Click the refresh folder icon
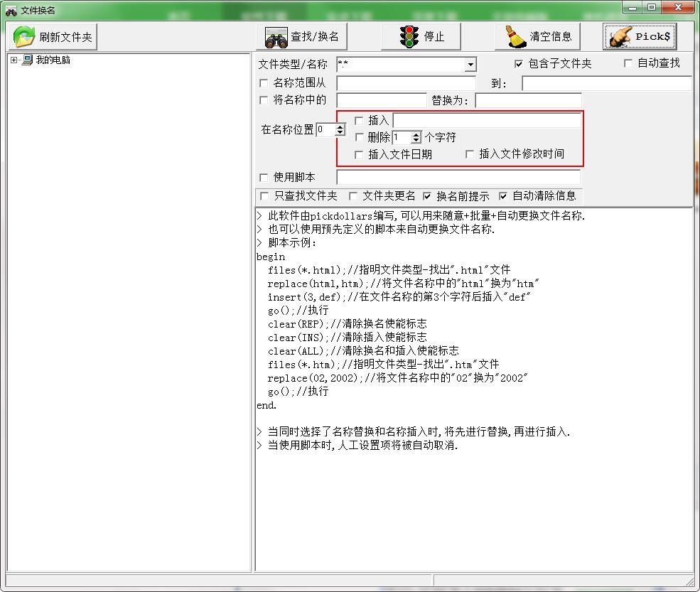This screenshot has height=592, width=700. [23, 37]
